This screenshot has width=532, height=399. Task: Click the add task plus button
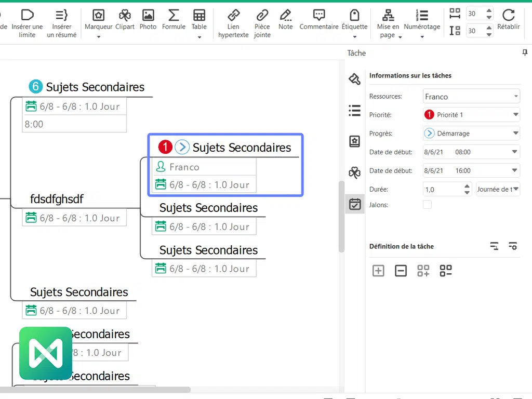[x=378, y=271]
